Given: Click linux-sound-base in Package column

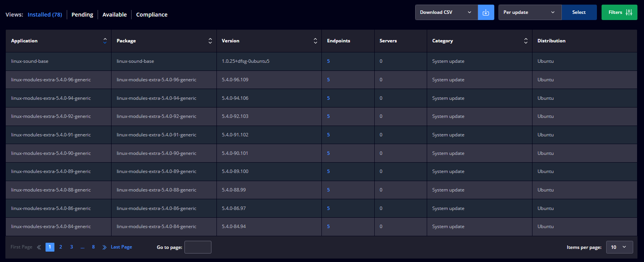Looking at the screenshot, I should click(x=135, y=61).
